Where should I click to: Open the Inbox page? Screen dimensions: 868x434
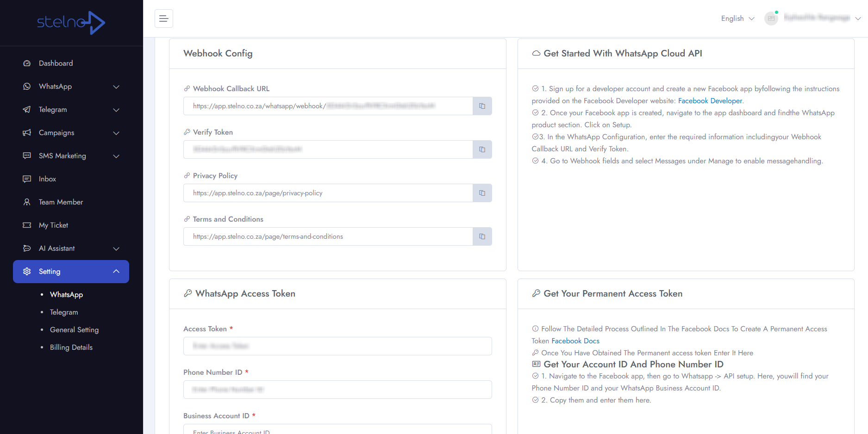pyautogui.click(x=47, y=179)
